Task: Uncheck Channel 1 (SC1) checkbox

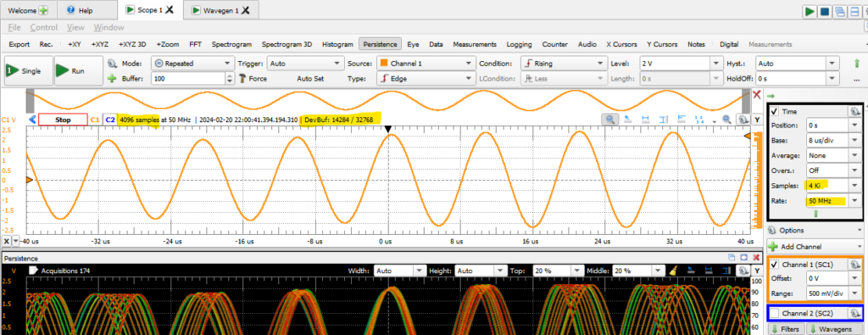Action: point(775,265)
